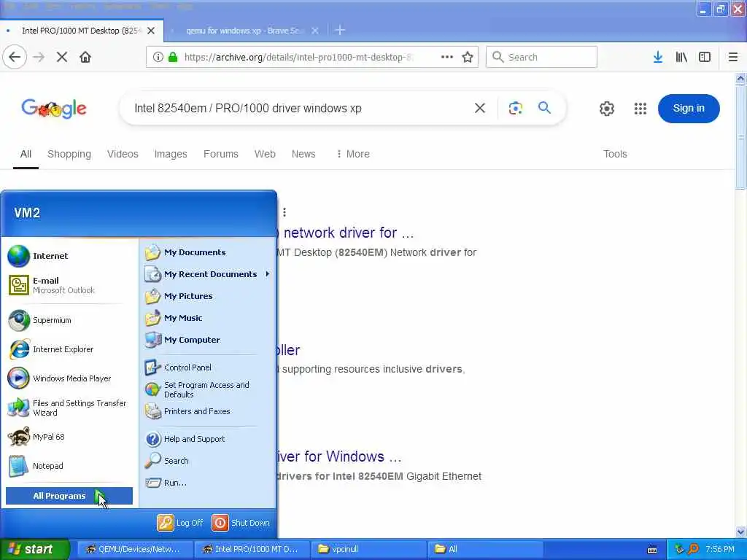Open Control Panel

tap(207, 367)
